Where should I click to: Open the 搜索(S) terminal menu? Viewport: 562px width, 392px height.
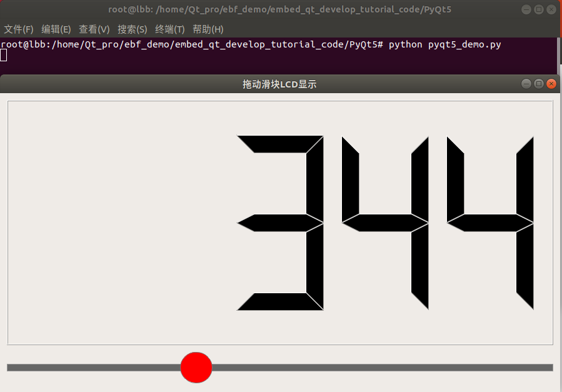click(x=133, y=29)
